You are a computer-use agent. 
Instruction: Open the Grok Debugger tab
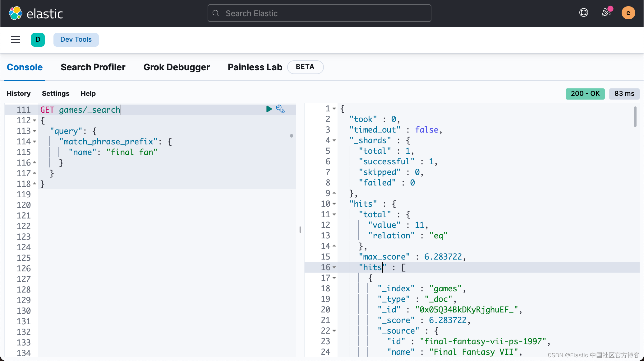177,67
